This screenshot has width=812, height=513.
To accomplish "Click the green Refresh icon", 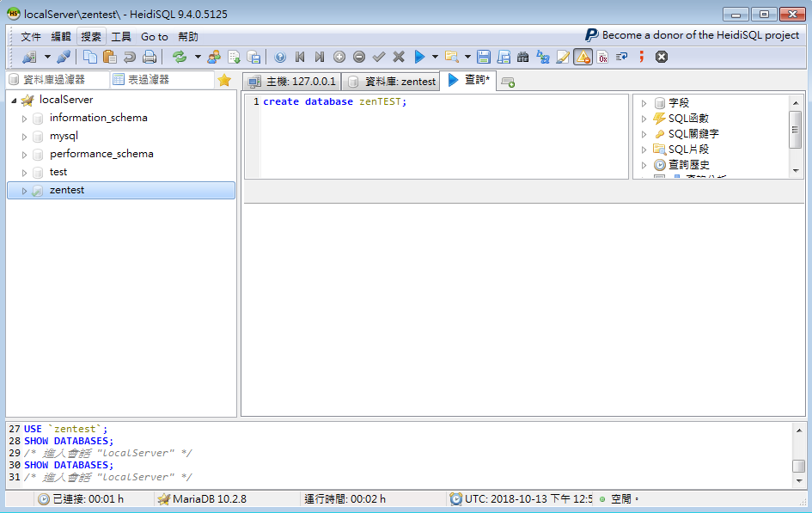I will (180, 57).
